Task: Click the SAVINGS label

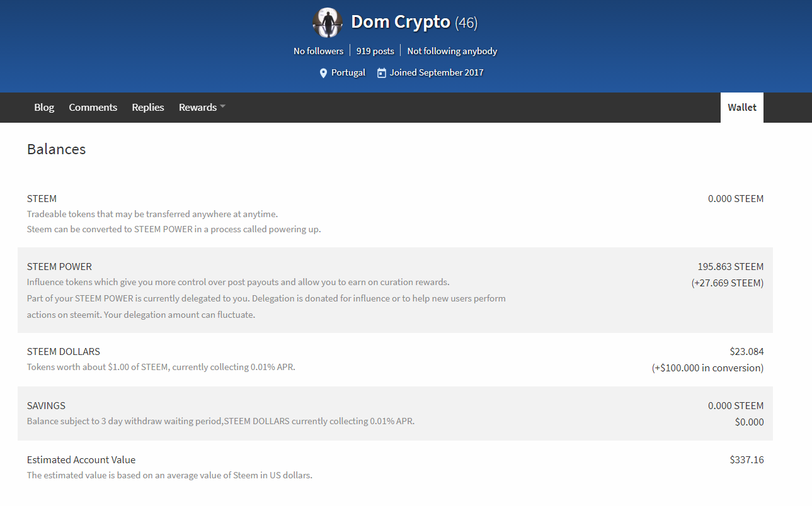Action: [46, 406]
